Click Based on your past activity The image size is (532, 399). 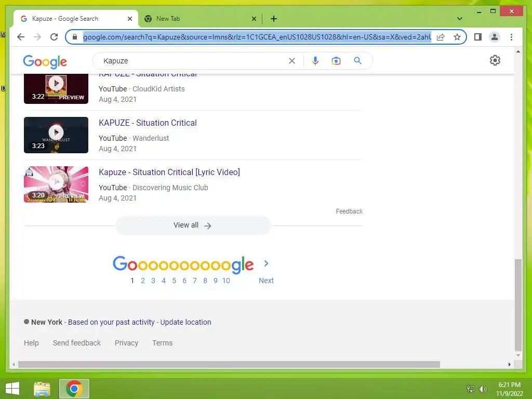(x=111, y=322)
